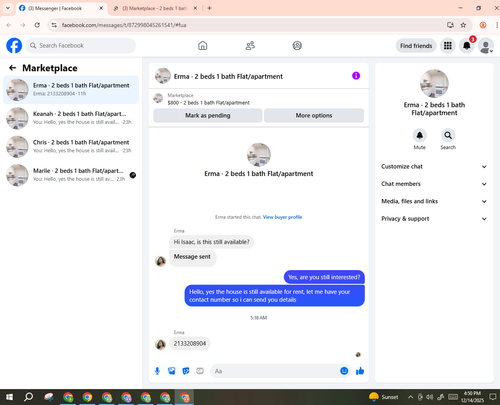This screenshot has width=500, height=405.
Task: Open the browser profile icon in the toolbar
Action: (x=483, y=25)
